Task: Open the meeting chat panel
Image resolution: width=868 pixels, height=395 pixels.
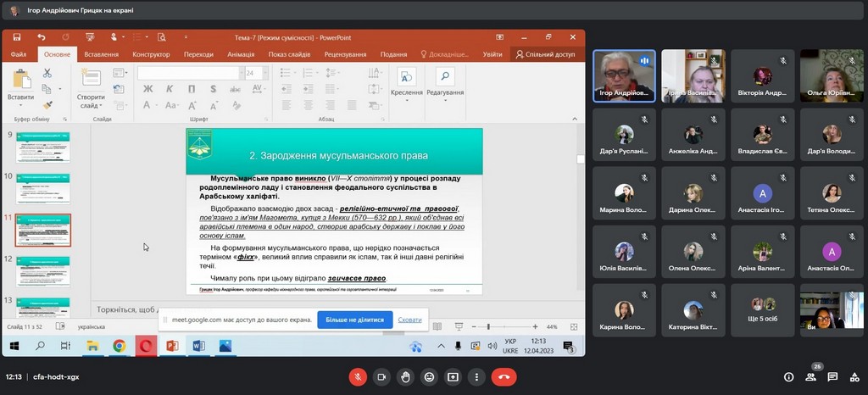Action: coord(832,377)
